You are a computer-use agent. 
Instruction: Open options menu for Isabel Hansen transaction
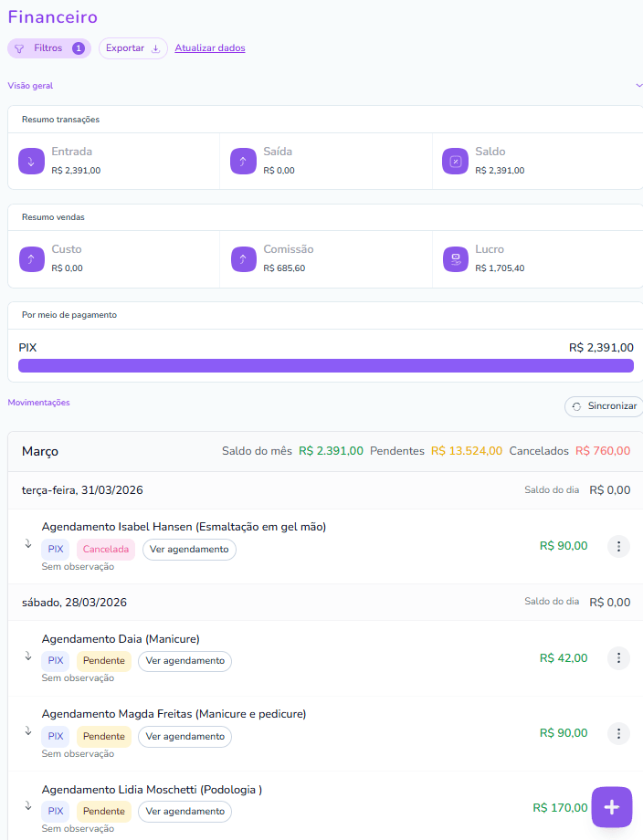point(618,546)
